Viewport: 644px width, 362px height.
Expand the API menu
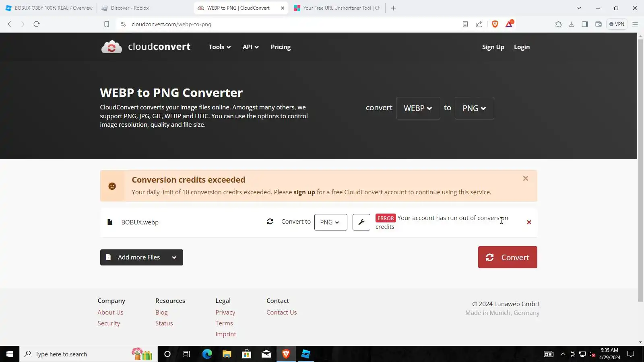250,47
